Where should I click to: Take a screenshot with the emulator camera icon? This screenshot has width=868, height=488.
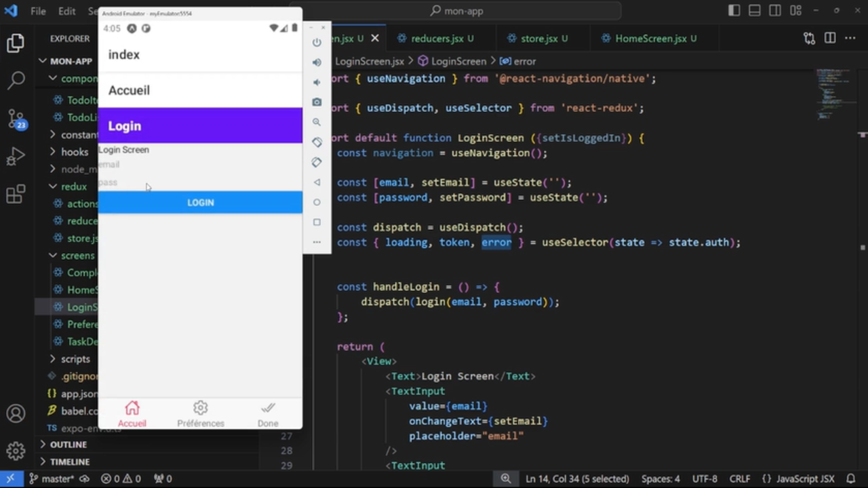316,102
